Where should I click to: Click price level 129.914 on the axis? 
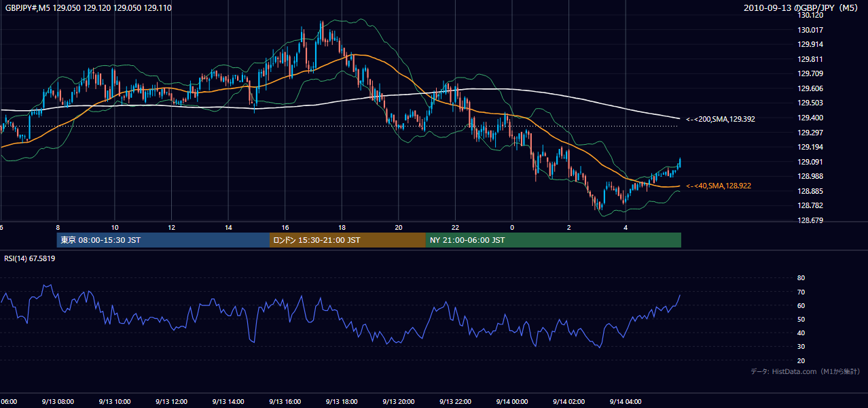pos(810,44)
